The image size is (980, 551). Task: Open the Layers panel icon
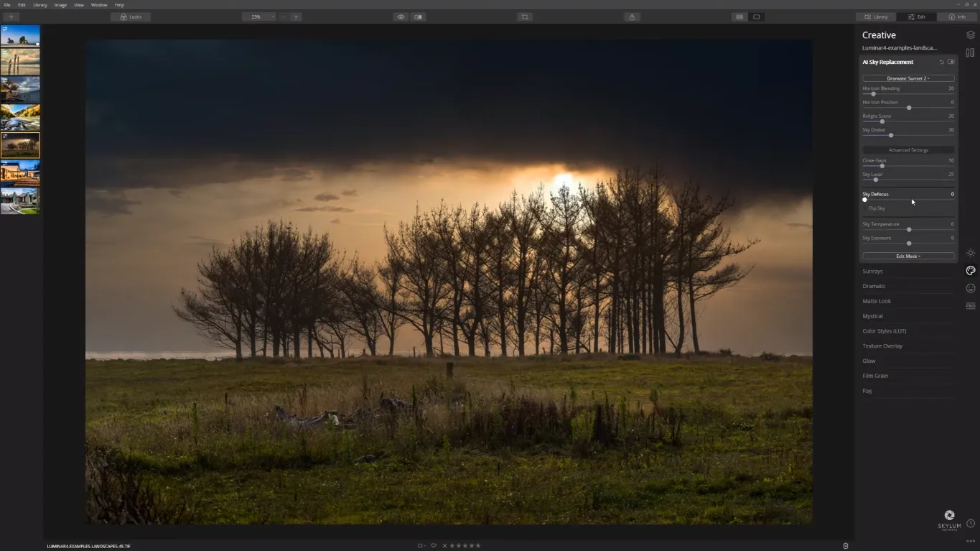[970, 34]
